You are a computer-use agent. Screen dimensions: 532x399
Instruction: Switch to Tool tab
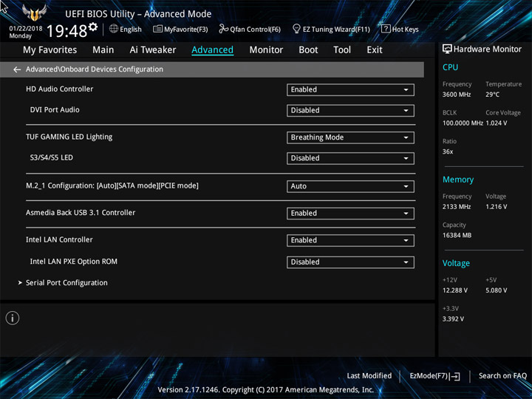pos(342,50)
